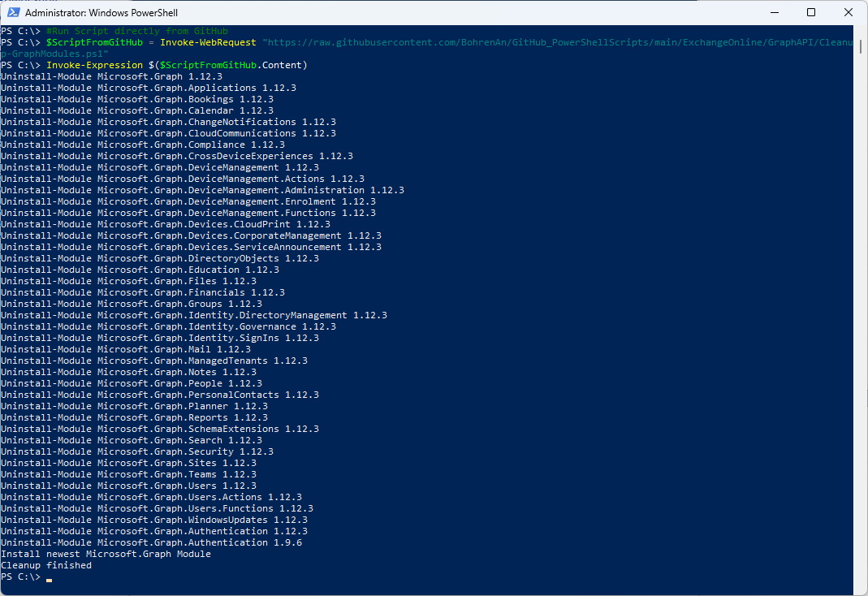Click the Microsoft.Graph.Mail 1.12.3 line
This screenshot has height=596, width=868.
point(125,349)
